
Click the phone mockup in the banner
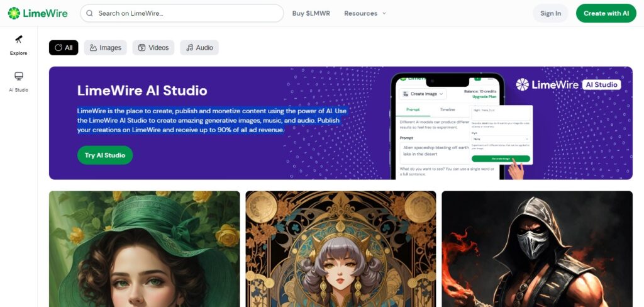click(x=447, y=126)
